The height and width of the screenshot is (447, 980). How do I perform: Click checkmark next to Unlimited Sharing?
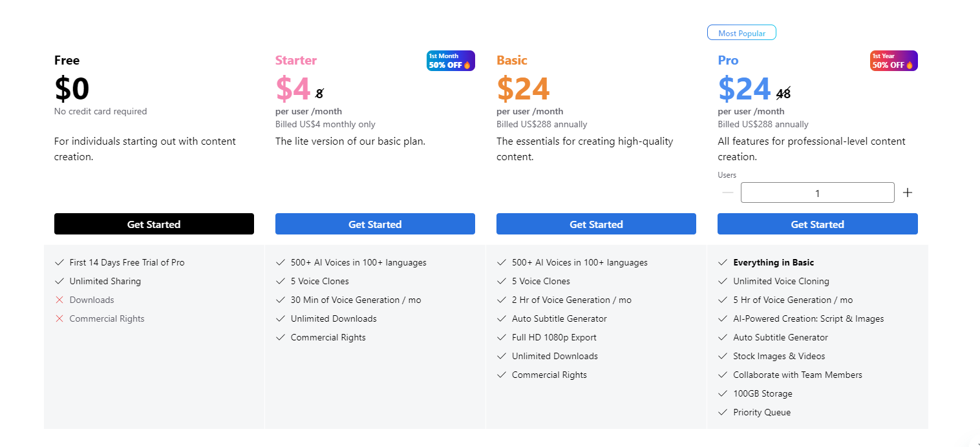point(59,281)
